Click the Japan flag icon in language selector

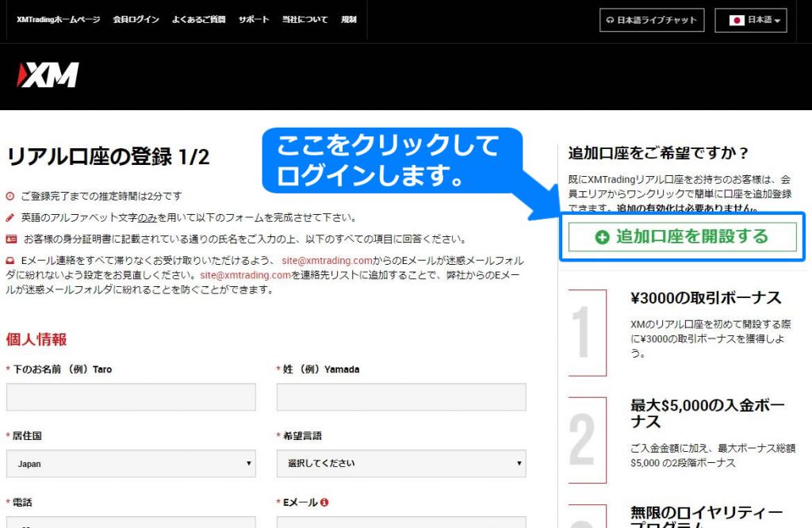point(737,20)
